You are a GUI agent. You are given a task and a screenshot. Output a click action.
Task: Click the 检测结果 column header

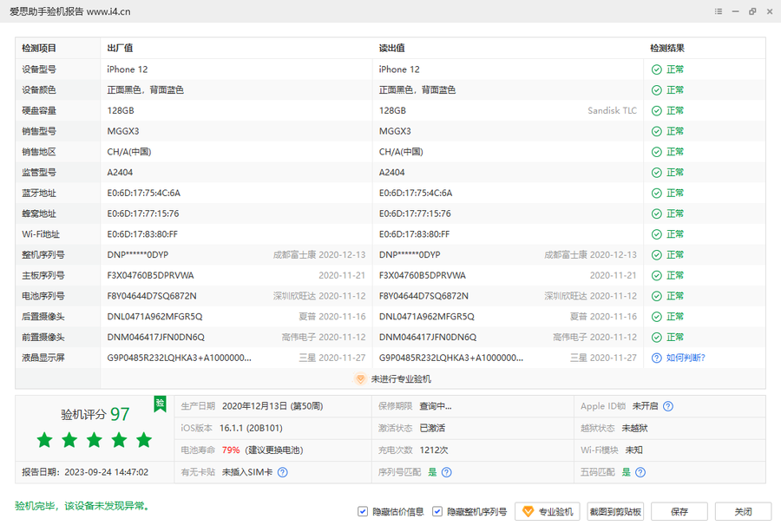[x=667, y=49]
